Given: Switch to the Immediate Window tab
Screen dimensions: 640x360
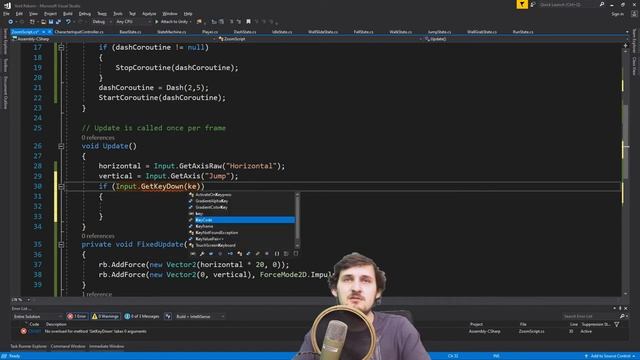Looking at the screenshot, I should [107, 346].
